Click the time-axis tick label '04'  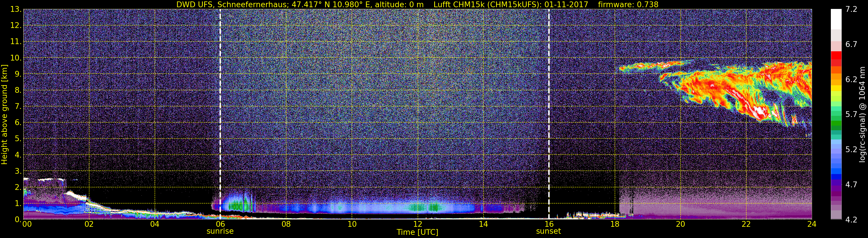[155, 224]
